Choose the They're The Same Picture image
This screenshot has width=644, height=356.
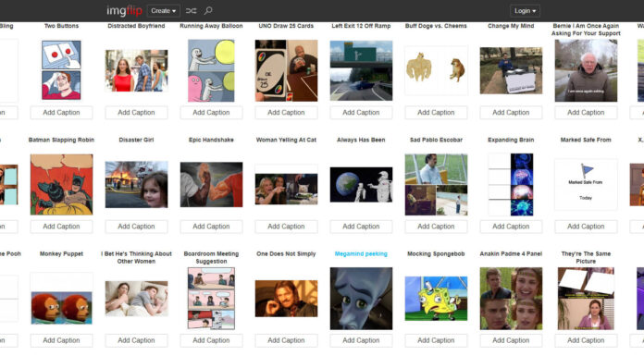(586, 299)
